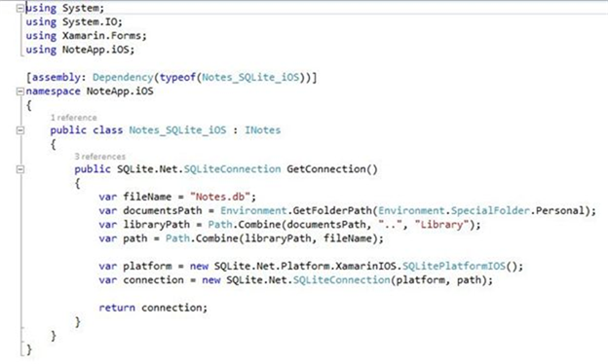
Task: Click the "Library" string literal
Action: click(x=441, y=225)
